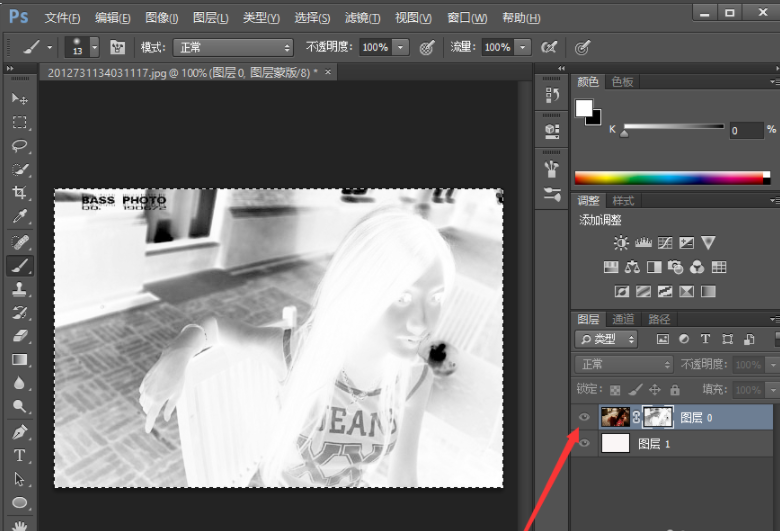Image resolution: width=780 pixels, height=531 pixels.
Task: Expand the brush preset picker arrow
Action: coord(94,47)
